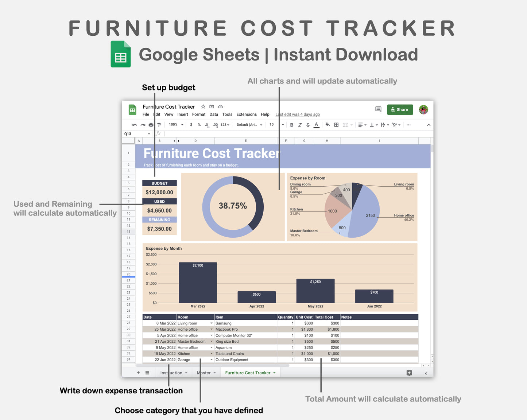Open the cell borders tool

coord(336,125)
